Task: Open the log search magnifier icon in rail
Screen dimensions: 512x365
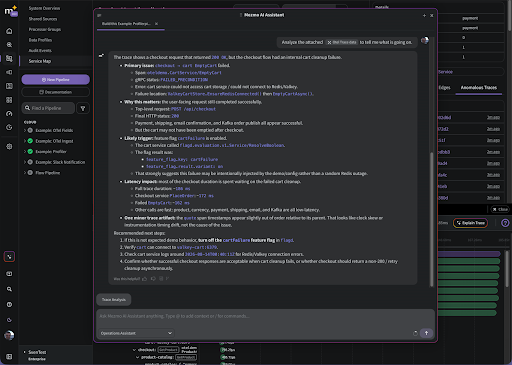Action: click(x=9, y=45)
